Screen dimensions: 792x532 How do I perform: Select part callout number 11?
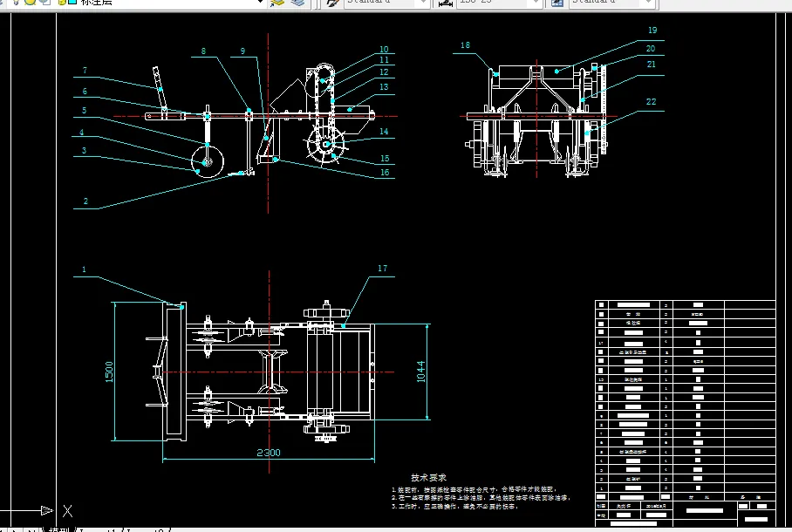[384, 59]
